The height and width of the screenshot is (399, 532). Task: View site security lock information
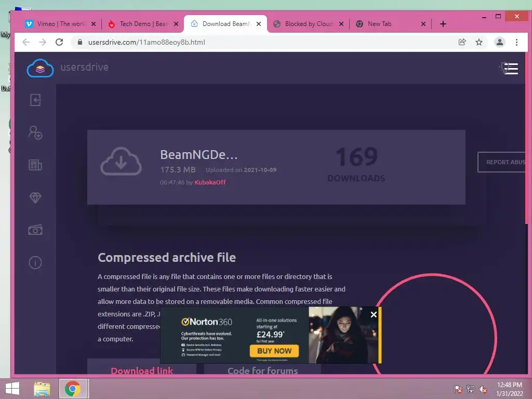tap(79, 42)
